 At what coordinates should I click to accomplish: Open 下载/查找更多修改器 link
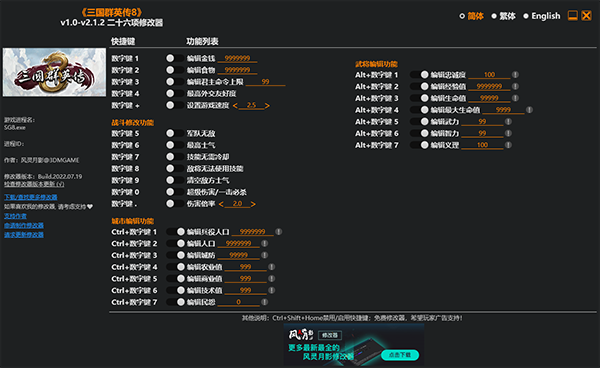click(31, 197)
